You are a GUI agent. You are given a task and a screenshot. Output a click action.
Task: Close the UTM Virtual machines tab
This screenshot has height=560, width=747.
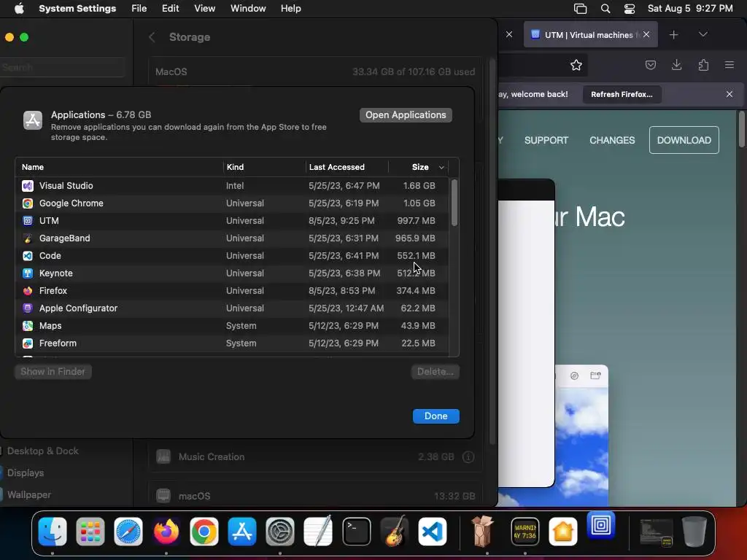(646, 34)
